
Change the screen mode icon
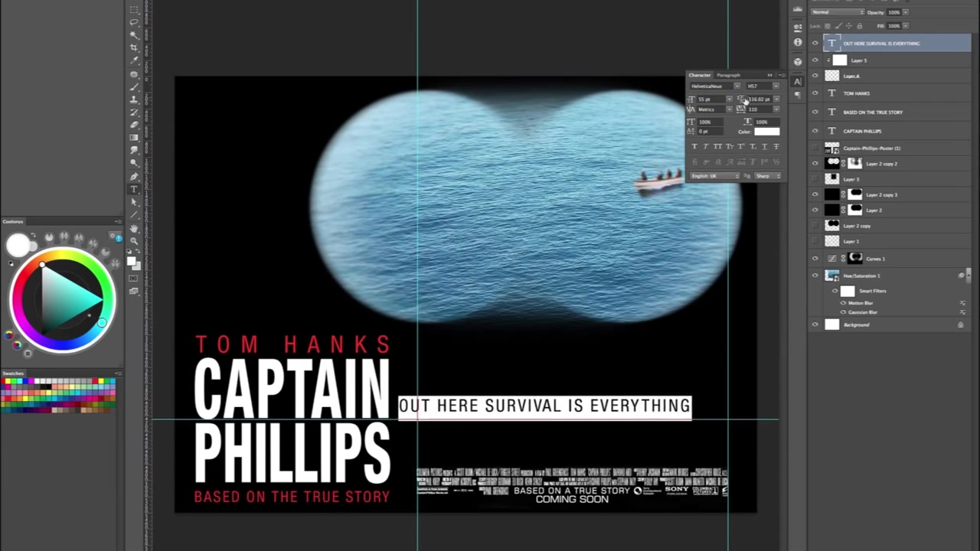134,291
